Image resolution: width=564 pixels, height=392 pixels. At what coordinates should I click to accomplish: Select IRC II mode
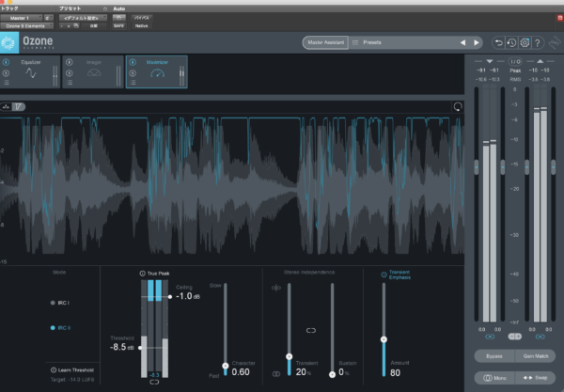[60, 328]
